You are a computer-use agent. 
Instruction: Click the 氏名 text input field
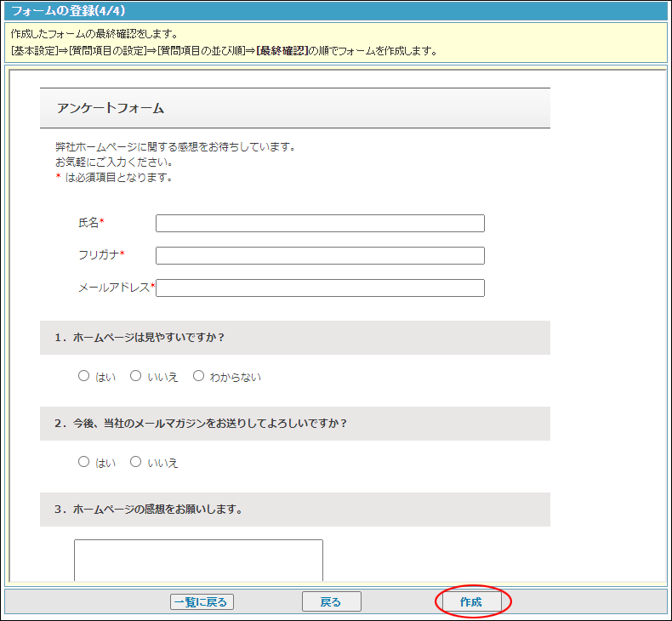tap(320, 223)
